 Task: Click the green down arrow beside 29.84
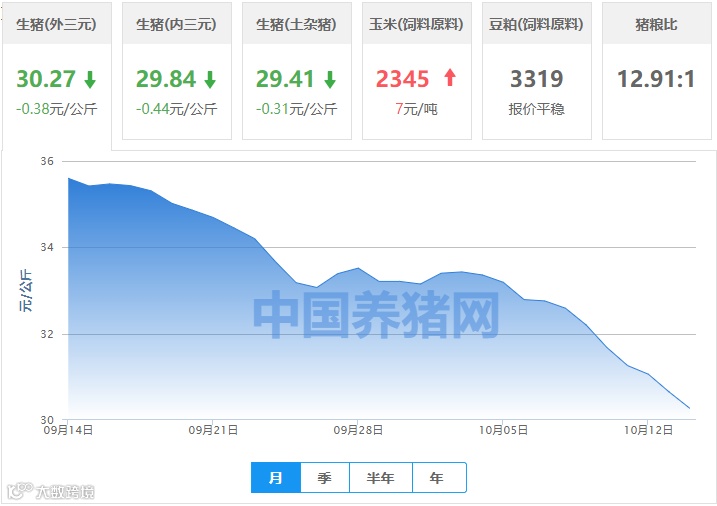coord(210,79)
